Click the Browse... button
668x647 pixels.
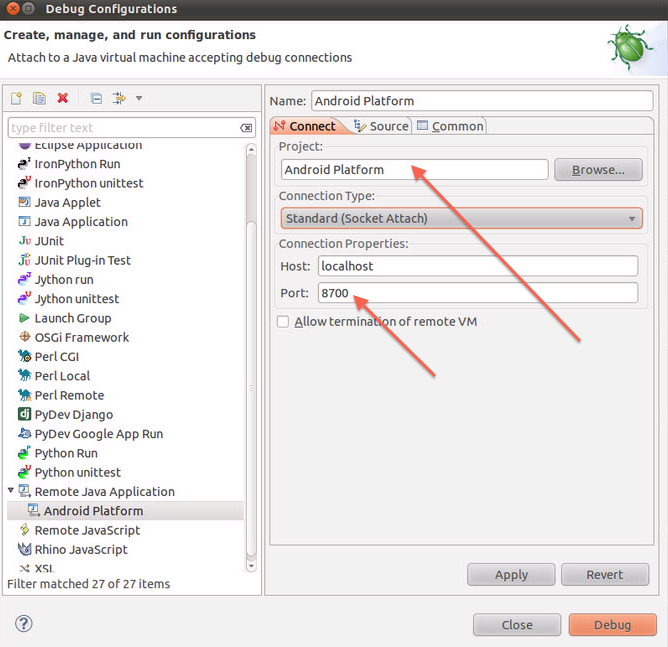coord(598,170)
